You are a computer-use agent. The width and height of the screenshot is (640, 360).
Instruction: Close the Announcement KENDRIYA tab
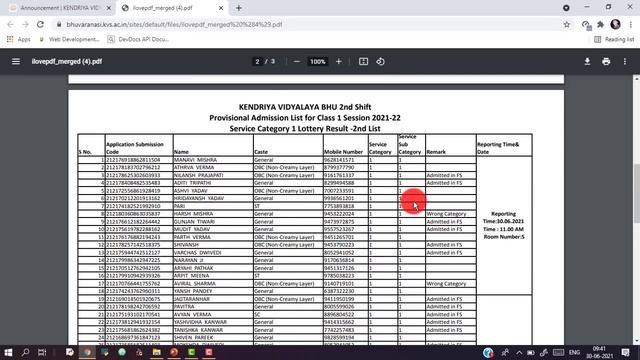[x=109, y=8]
